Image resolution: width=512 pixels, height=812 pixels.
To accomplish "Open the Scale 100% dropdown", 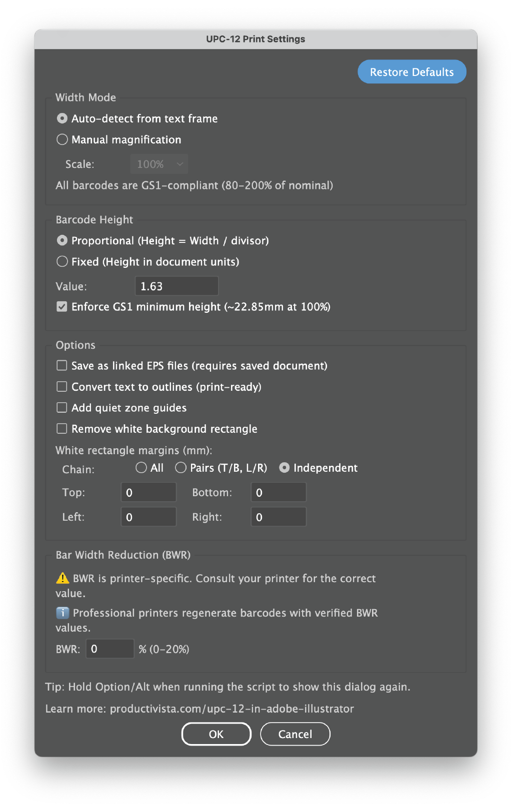I will 159,164.
